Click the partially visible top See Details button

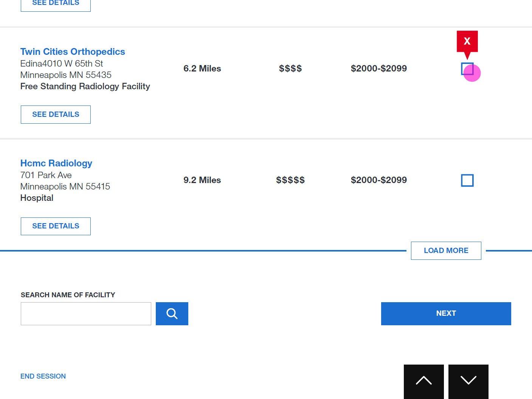pyautogui.click(x=56, y=5)
